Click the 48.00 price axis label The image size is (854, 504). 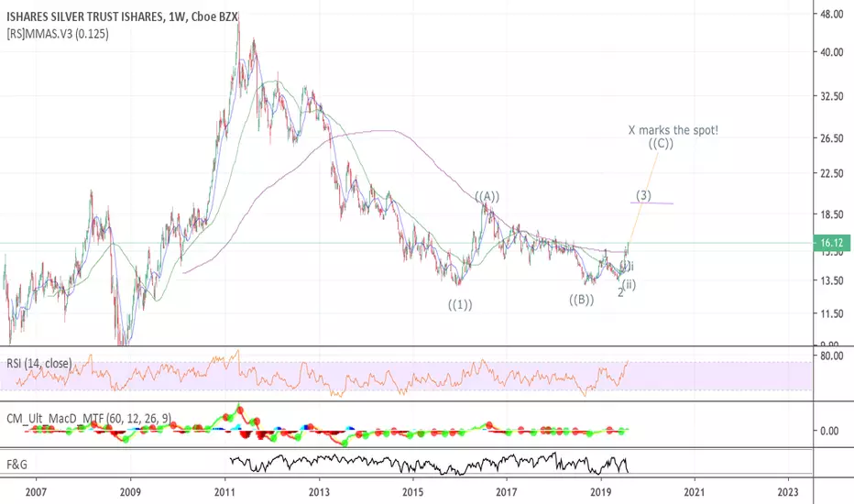[x=832, y=15]
